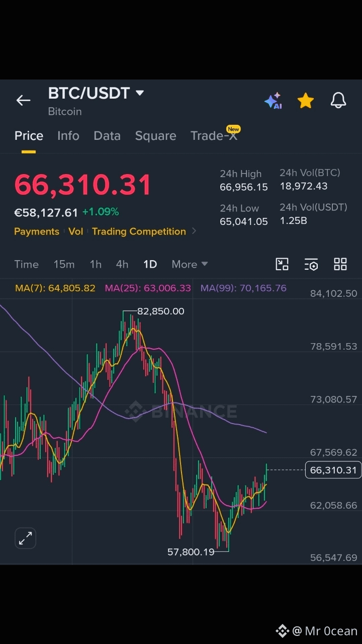362x644 pixels.
Task: Switch to the Info tab
Action: [68, 136]
